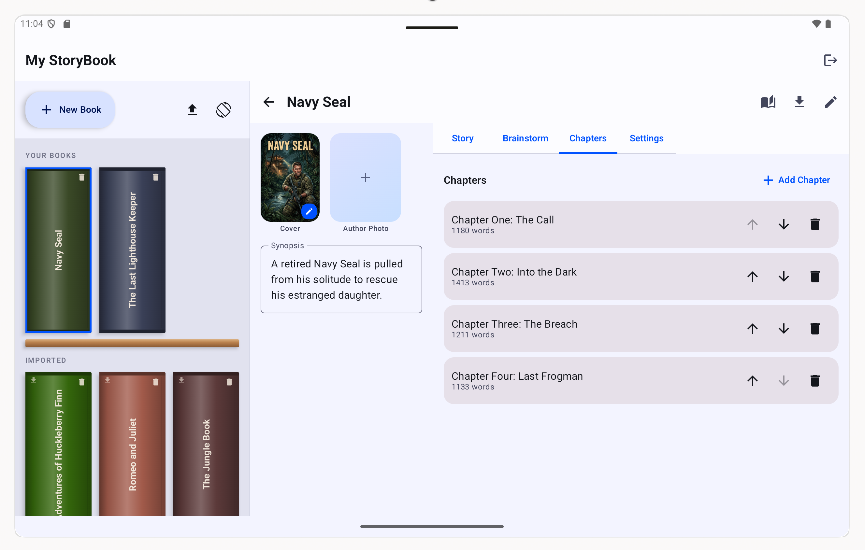The width and height of the screenshot is (865, 550).
Task: Click the Add Chapter button
Action: (797, 180)
